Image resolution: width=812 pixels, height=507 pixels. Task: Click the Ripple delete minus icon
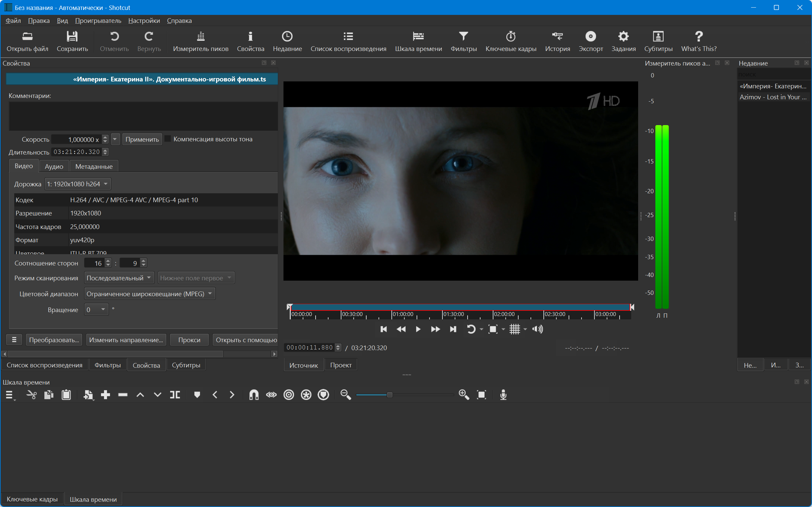point(123,395)
